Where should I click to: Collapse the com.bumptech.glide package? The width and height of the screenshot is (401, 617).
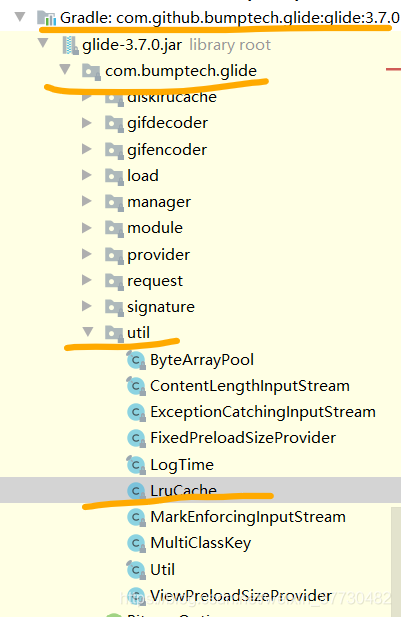[x=65, y=70]
